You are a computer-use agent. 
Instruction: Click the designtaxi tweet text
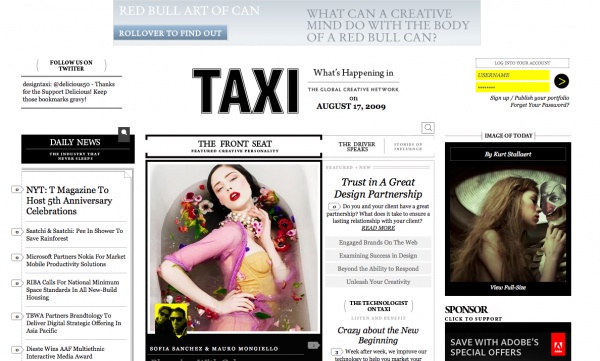(x=69, y=92)
